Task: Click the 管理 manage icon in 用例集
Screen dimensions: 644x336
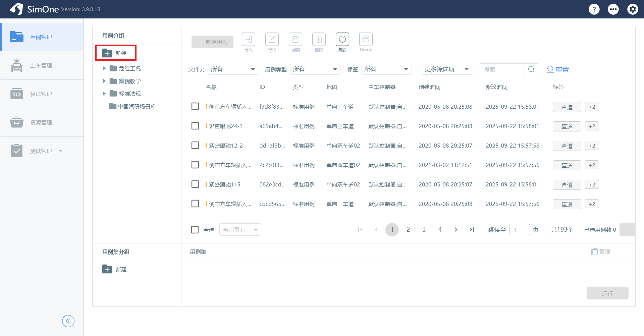Action: coord(594,251)
